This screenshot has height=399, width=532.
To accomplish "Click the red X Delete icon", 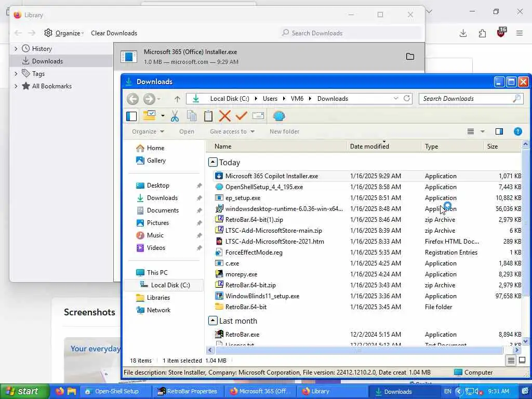I will 224,116.
